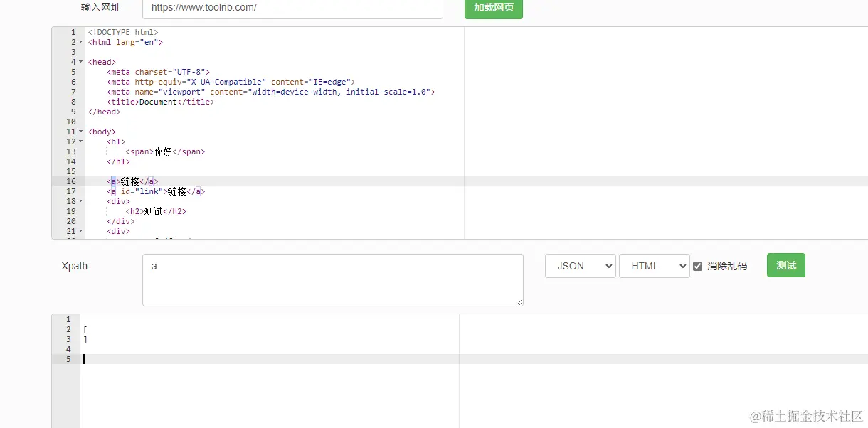The height and width of the screenshot is (428, 868).
Task: Collapse the div fold arrow on line 18
Action: pyautogui.click(x=80, y=201)
